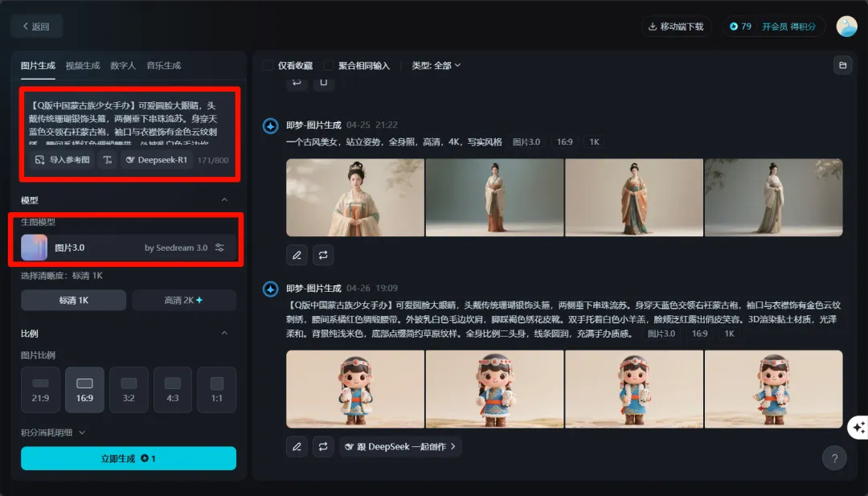Click the 171/800 character counter
Screen dimensions: 868x496
213,160
